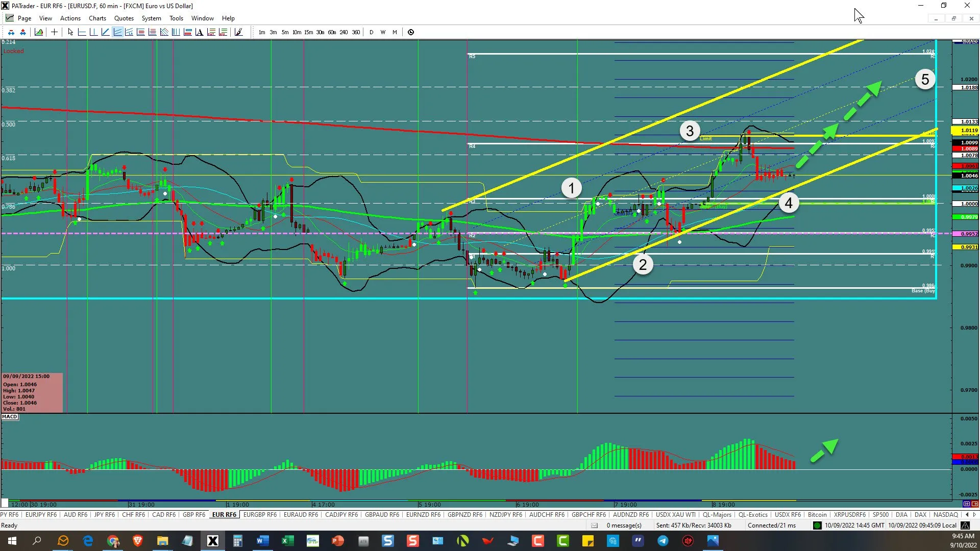Screen dimensions: 980x551
Task: Switch to Bitcoin page tab
Action: [x=817, y=515]
